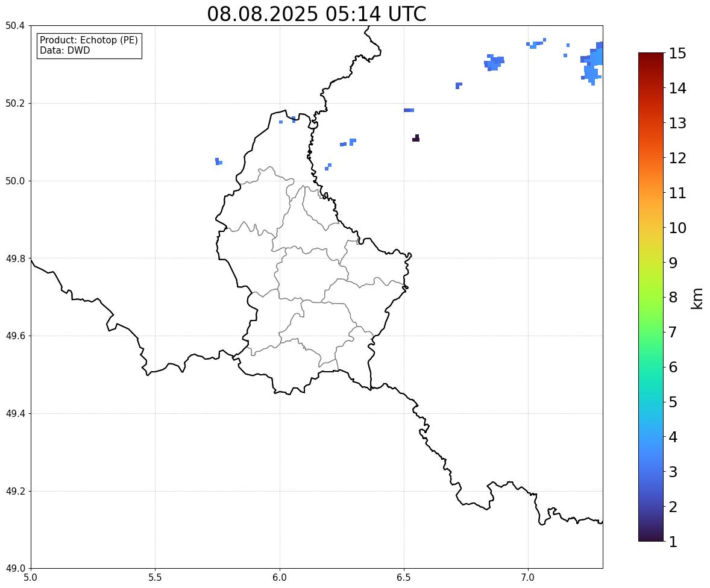Screen dimensions: 710x588
Task: Select blue section of colorbar near 3
Action: (651, 472)
